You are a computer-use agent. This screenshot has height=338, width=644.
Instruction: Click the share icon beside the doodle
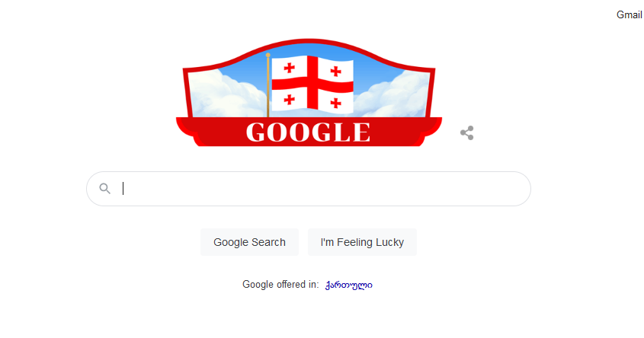tap(467, 133)
